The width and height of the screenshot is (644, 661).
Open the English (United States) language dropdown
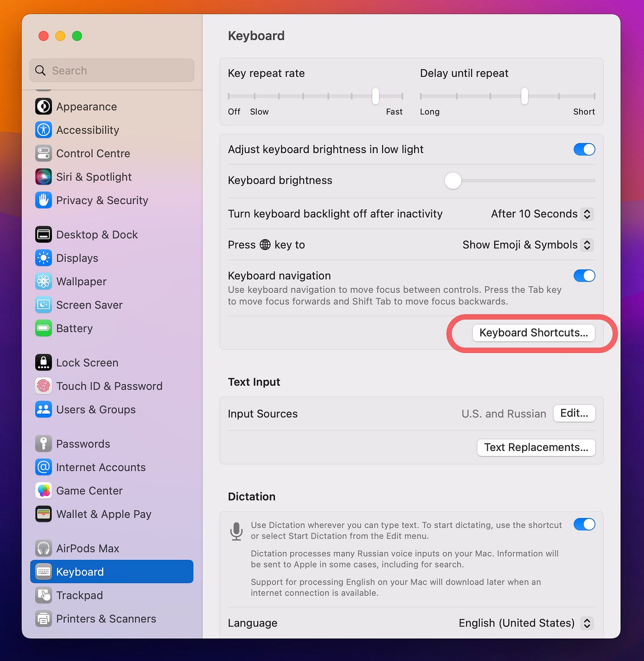click(526, 623)
